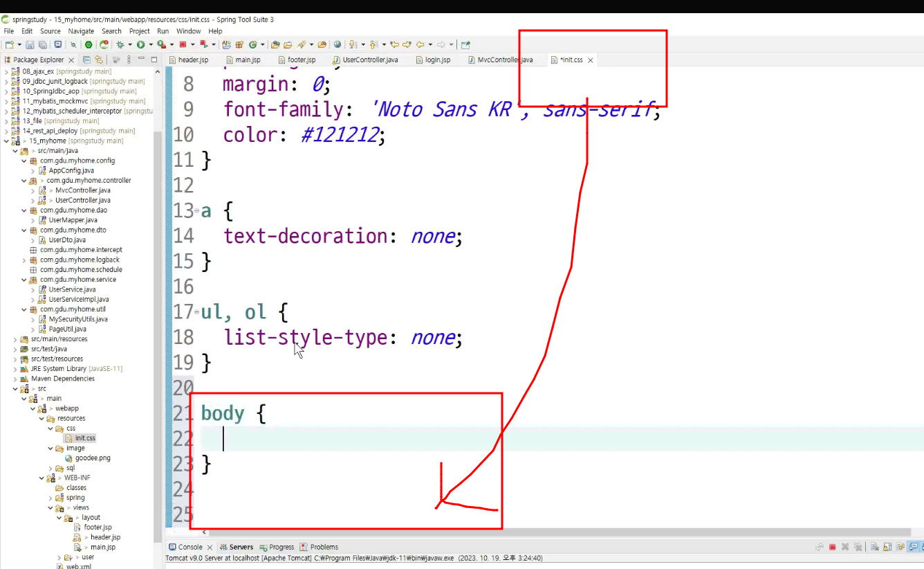924x569 pixels.
Task: Switch to the footer.jsp editor tab
Action: (296, 60)
